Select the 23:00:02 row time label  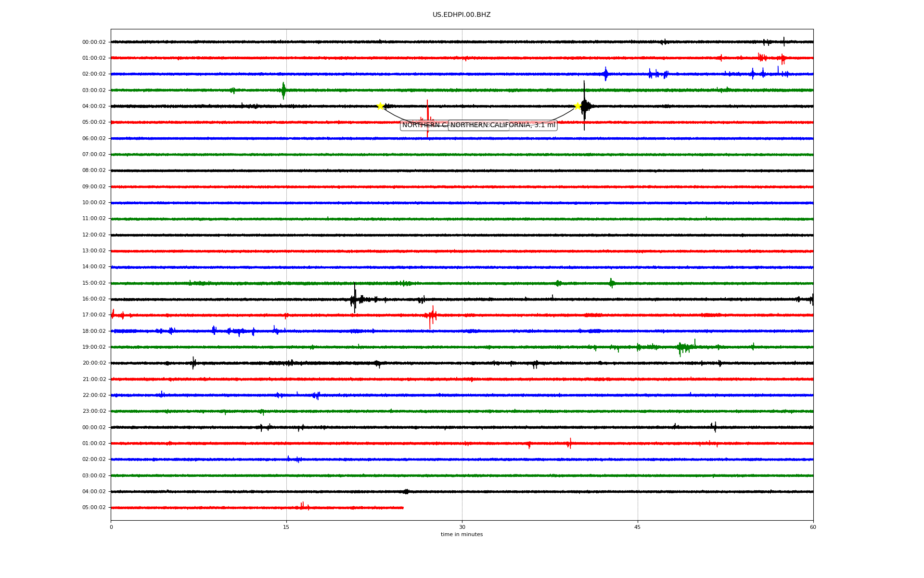(94, 411)
